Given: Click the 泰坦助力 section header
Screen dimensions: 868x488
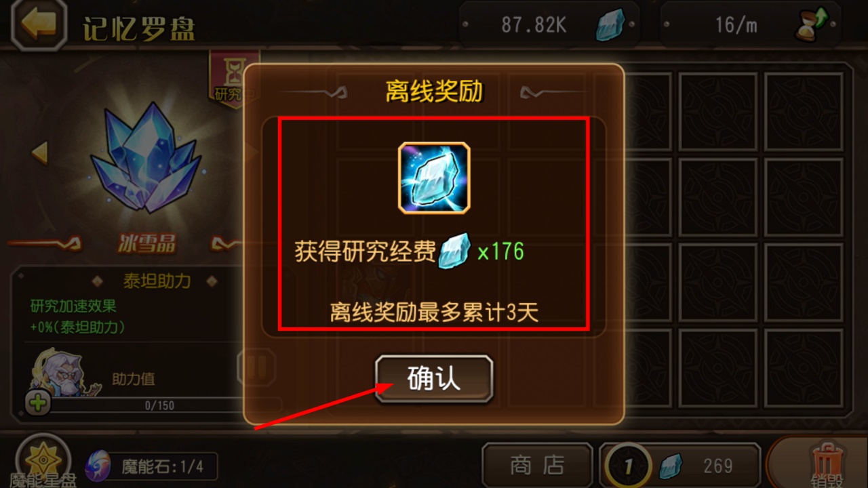Looking at the screenshot, I should pos(157,281).
